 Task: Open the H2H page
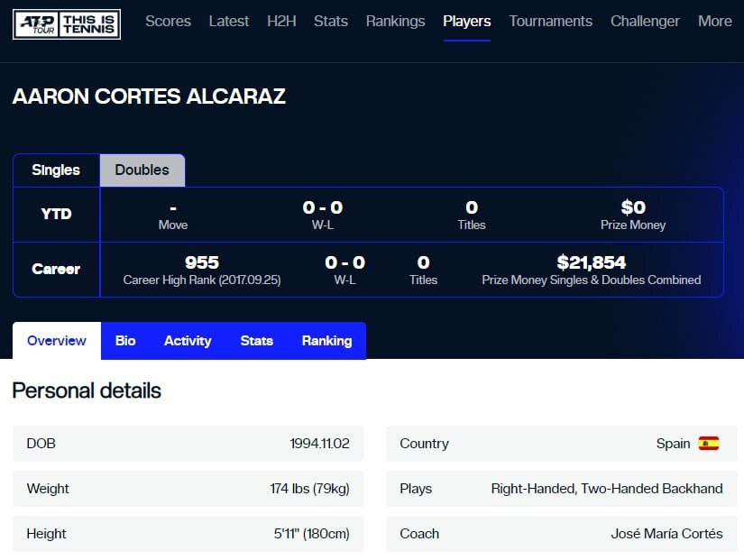pyautogui.click(x=281, y=21)
